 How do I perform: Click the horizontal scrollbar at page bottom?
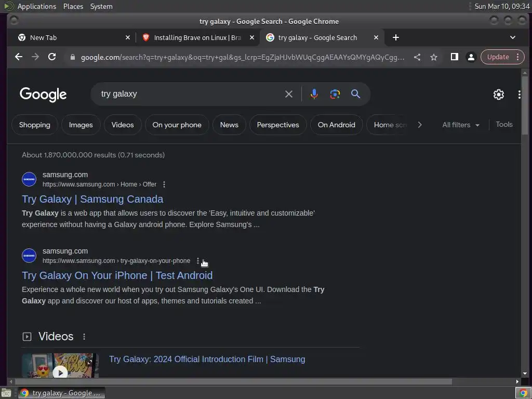(x=233, y=382)
